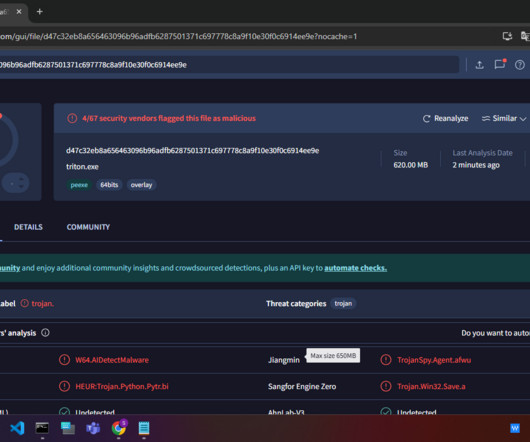Click the blue tray icon on taskbar
Screen dimensions: 530x442
click(514, 428)
